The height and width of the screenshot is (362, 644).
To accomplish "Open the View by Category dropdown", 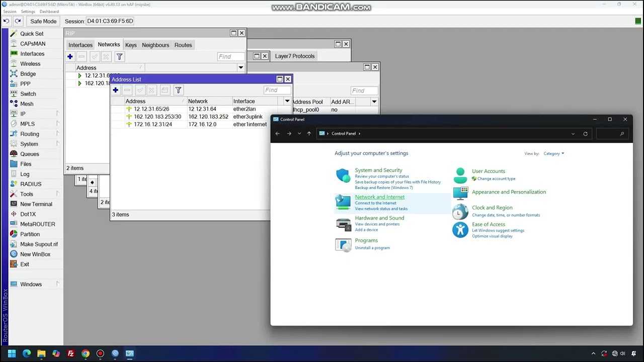I will click(554, 153).
